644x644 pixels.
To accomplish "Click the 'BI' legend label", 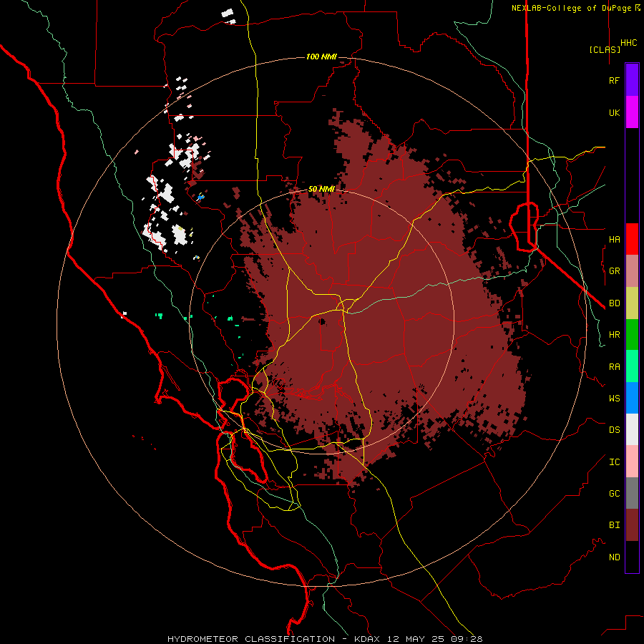I will pyautogui.click(x=614, y=525).
